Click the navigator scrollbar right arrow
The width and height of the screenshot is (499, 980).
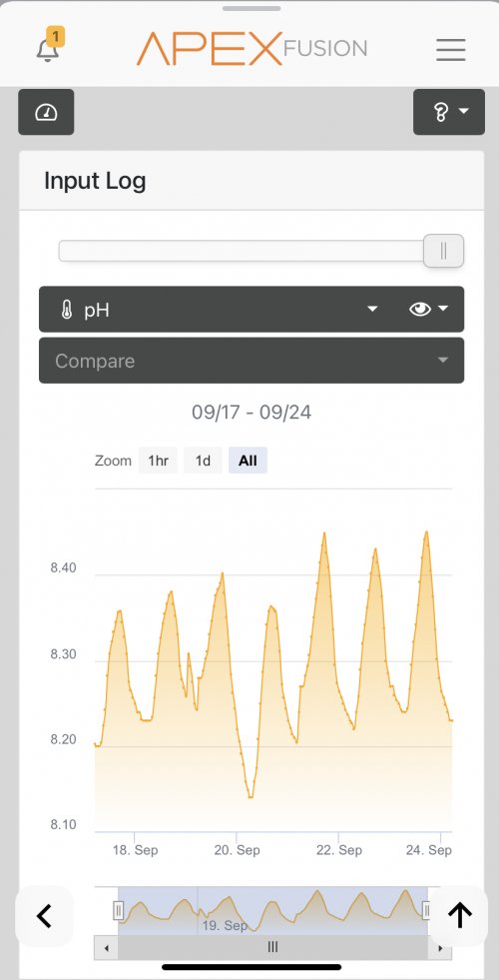point(440,948)
